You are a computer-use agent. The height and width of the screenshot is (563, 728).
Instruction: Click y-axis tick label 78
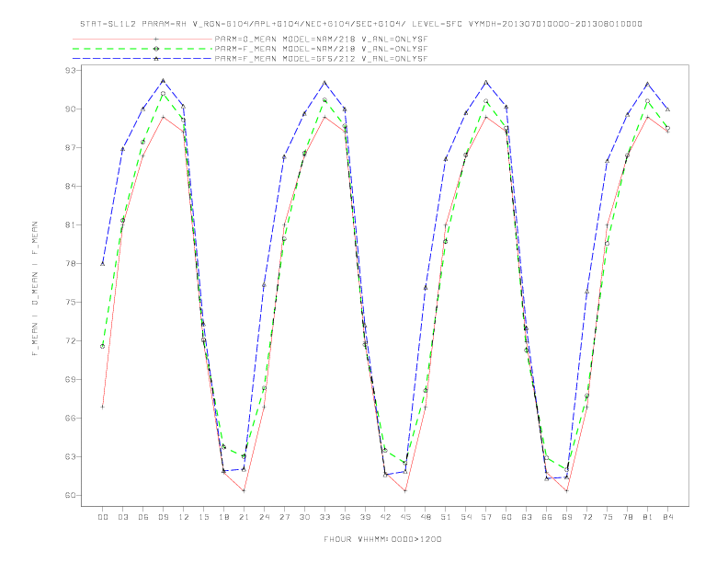70,263
